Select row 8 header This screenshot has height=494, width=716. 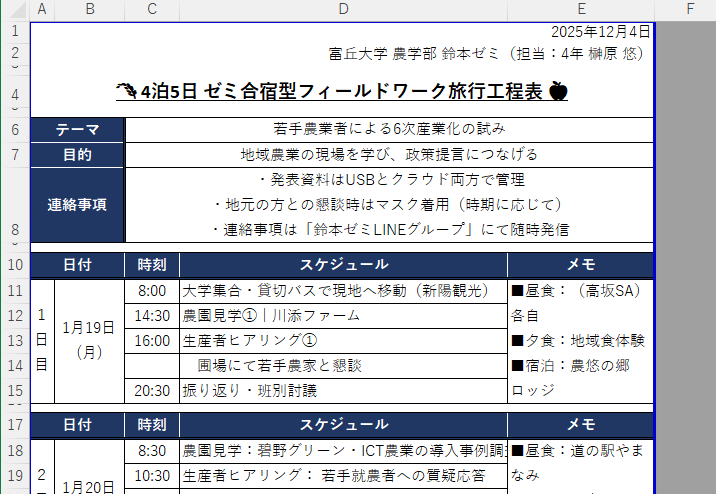[x=15, y=204]
